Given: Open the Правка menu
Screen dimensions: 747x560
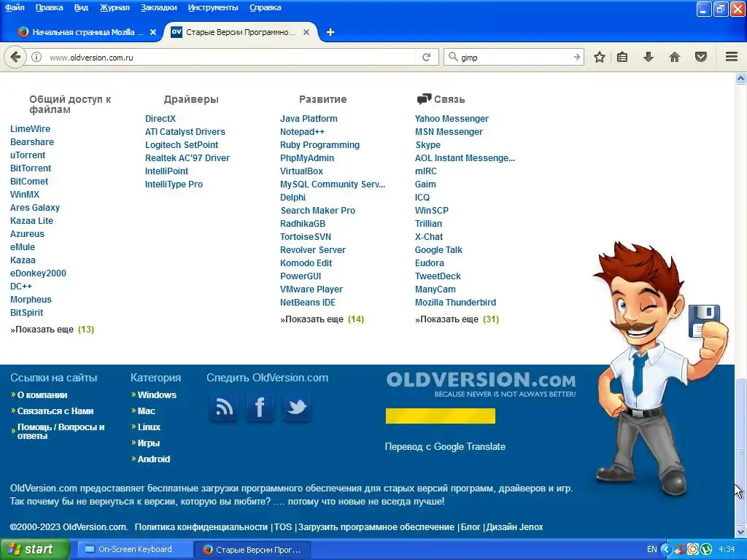Looking at the screenshot, I should [49, 7].
